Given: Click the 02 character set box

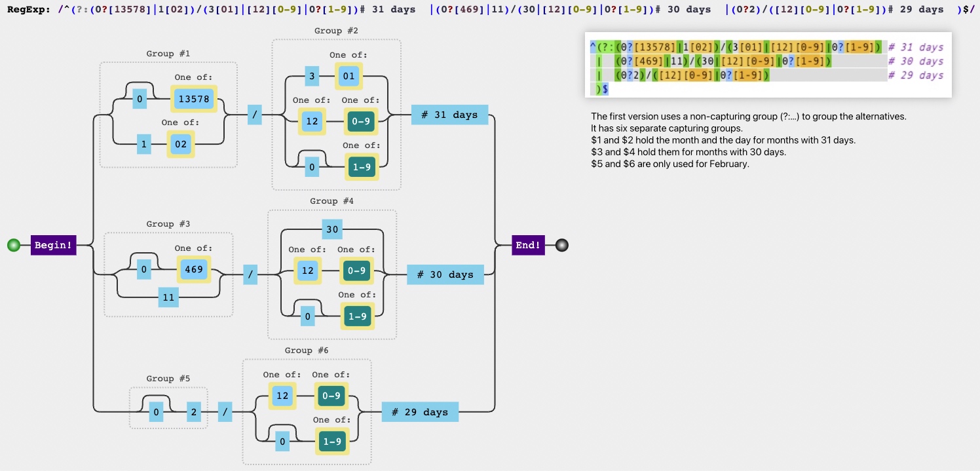Looking at the screenshot, I should point(180,145).
